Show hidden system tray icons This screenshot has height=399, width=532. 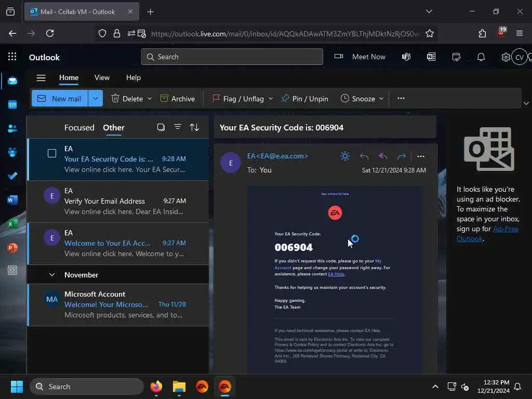pos(435,387)
